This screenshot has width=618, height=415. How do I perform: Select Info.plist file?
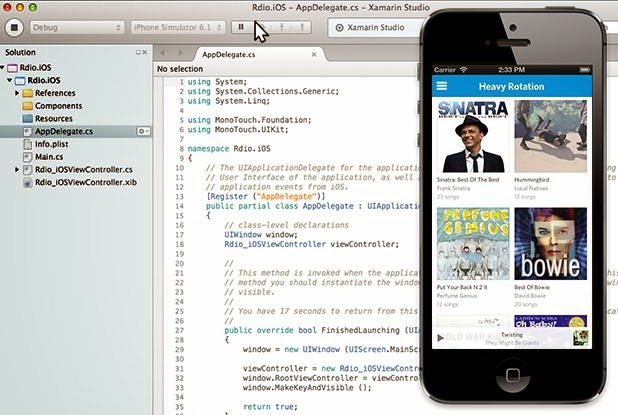coord(51,144)
